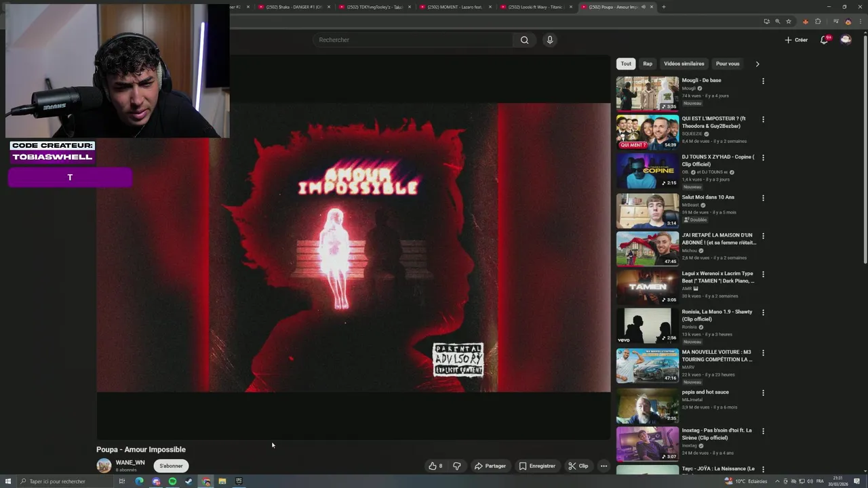Select the Vidéos similaires filter chip
868x488 pixels.
pos(684,64)
